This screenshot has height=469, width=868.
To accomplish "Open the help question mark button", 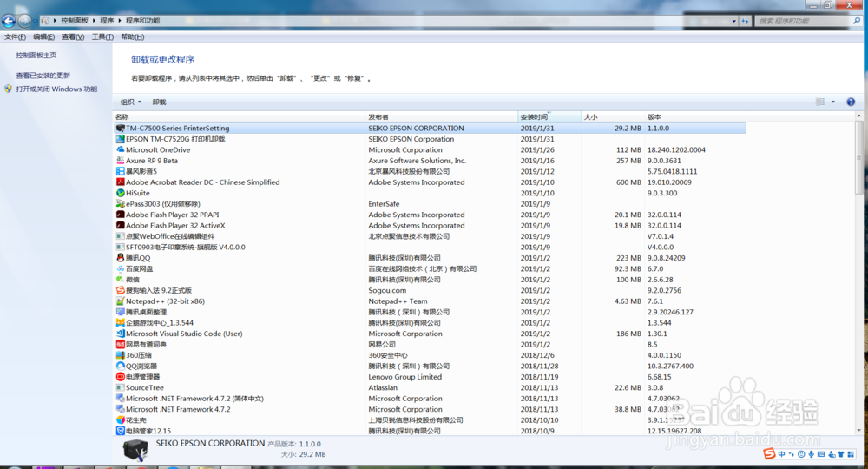I will 851,102.
